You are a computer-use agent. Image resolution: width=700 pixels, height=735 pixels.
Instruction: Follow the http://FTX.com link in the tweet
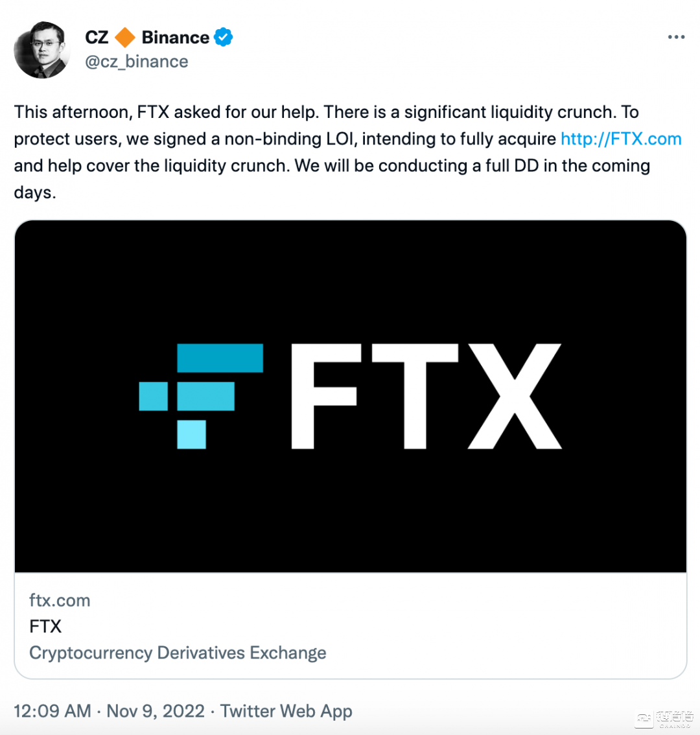[x=621, y=139]
